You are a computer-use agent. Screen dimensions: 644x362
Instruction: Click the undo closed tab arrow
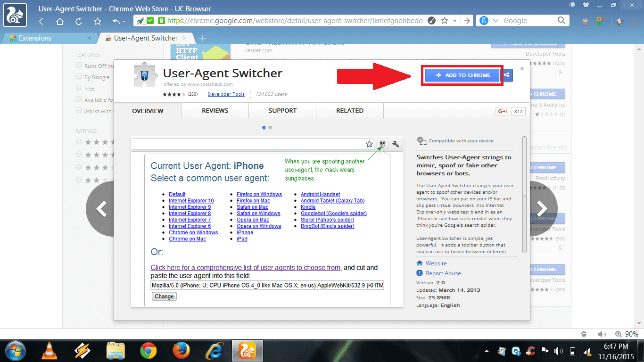click(x=116, y=21)
